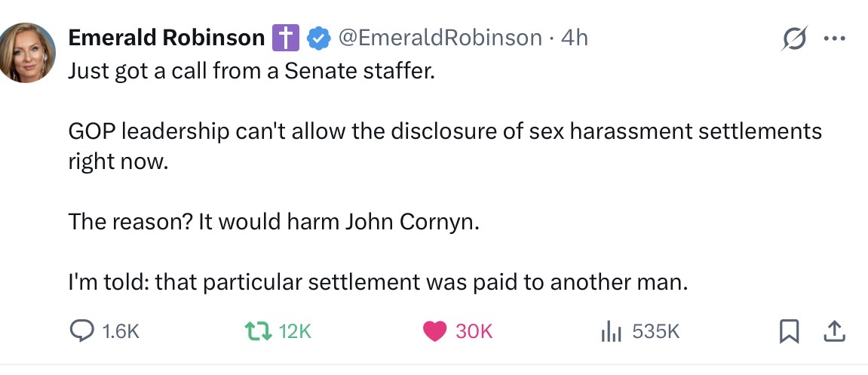View post analytics bar chart icon
Screen dimensions: 868x375
coord(609,330)
